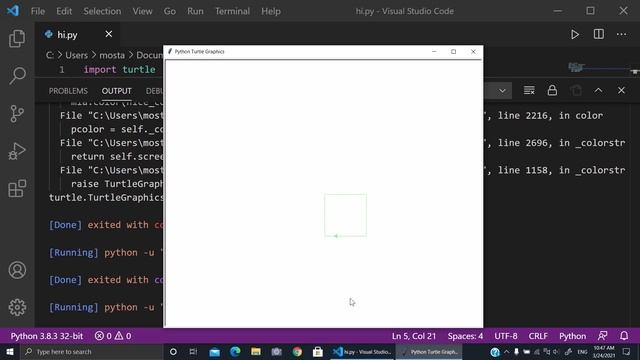The image size is (640, 360).
Task: Open Microsoft Store from taskbar
Action: pos(318,351)
